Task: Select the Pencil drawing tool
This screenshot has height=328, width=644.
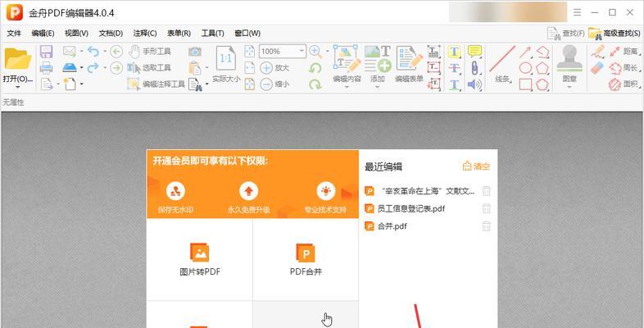Action: click(x=598, y=52)
